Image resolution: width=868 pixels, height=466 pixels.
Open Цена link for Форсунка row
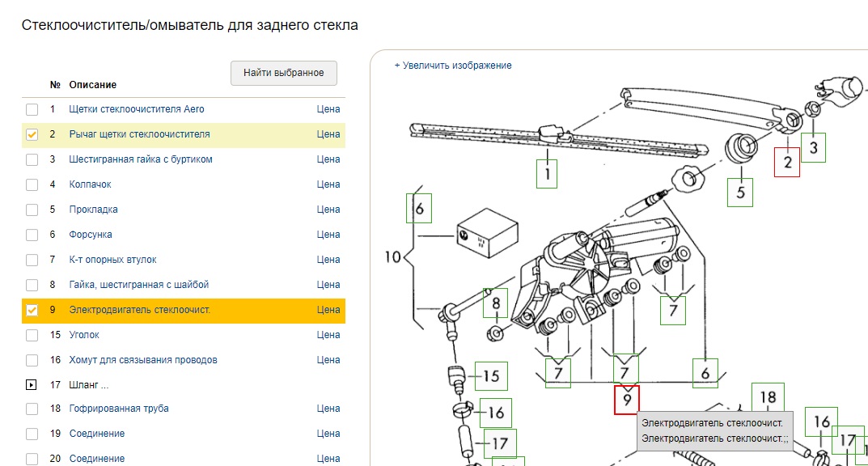pos(328,235)
